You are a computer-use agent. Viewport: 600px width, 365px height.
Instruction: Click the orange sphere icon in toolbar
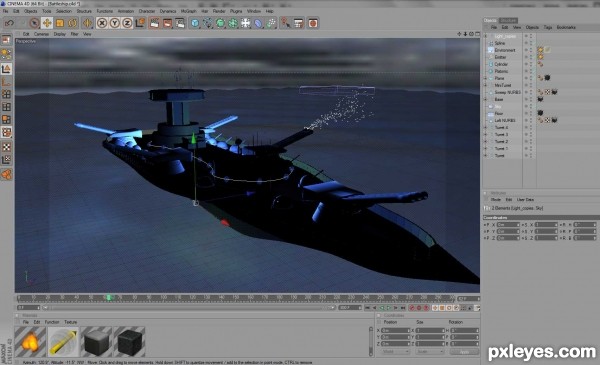tap(313, 23)
